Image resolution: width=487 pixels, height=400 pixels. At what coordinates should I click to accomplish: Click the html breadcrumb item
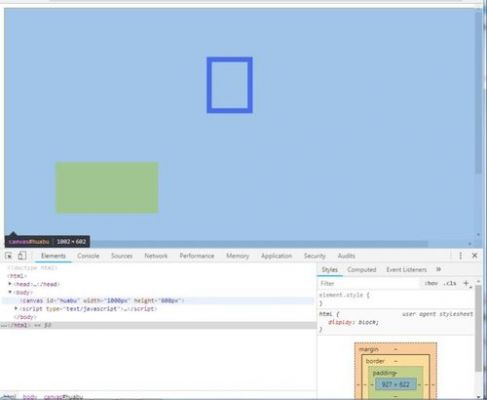pos(10,397)
